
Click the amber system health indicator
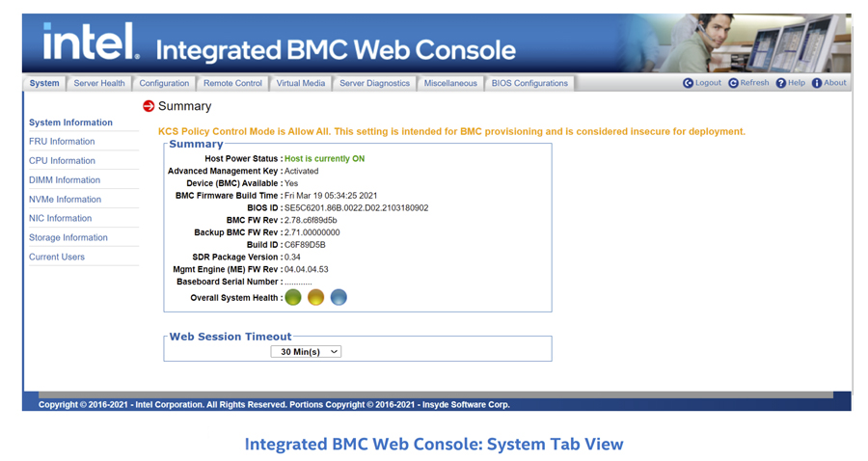pos(315,297)
